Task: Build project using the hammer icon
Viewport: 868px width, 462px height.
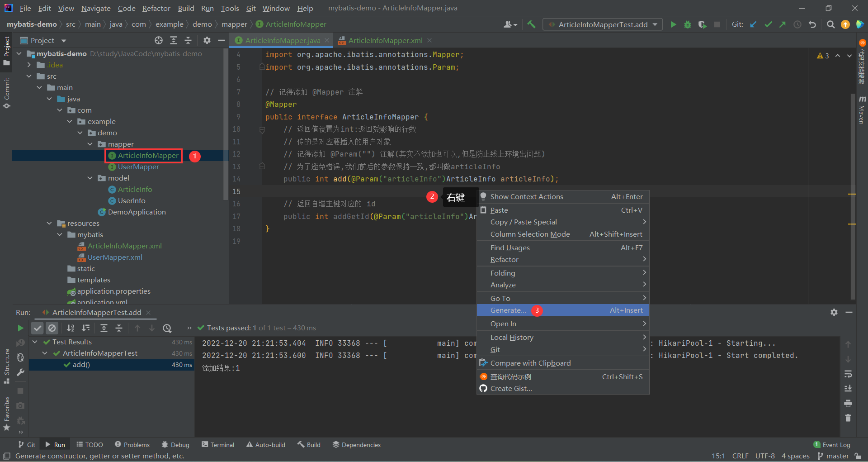Action: point(531,24)
